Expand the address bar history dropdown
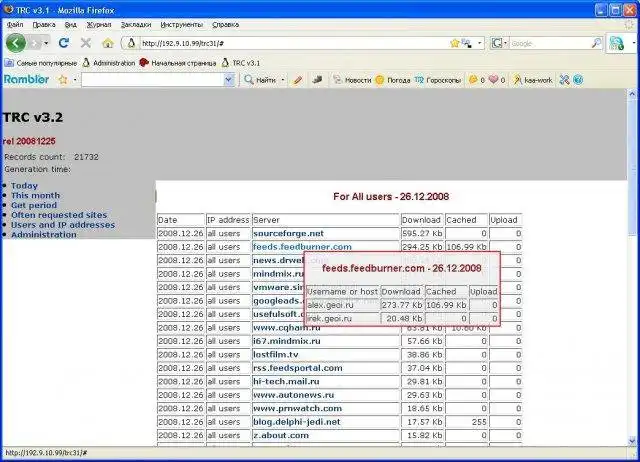This screenshot has width=640, height=462. point(480,43)
